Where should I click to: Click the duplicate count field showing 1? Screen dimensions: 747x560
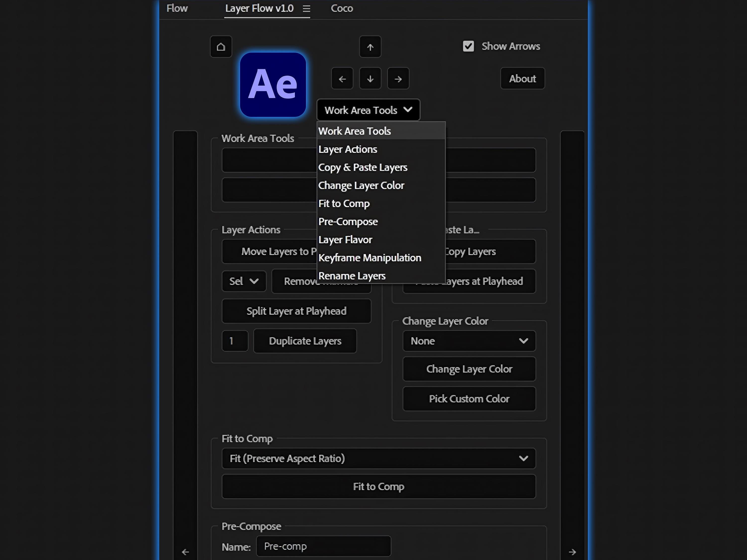(x=235, y=341)
